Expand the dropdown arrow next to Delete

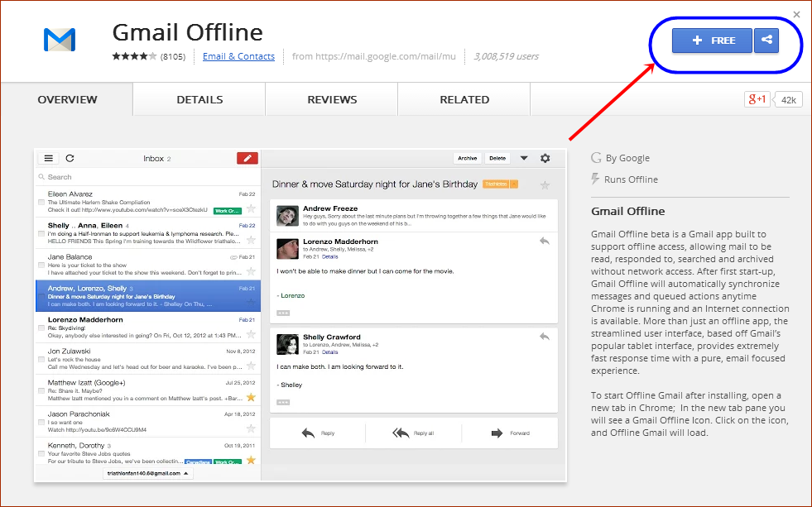524,158
